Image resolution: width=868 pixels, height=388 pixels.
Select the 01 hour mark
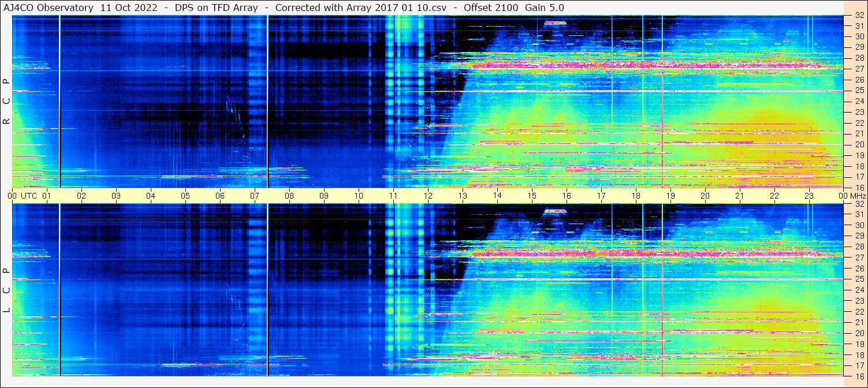(47, 196)
